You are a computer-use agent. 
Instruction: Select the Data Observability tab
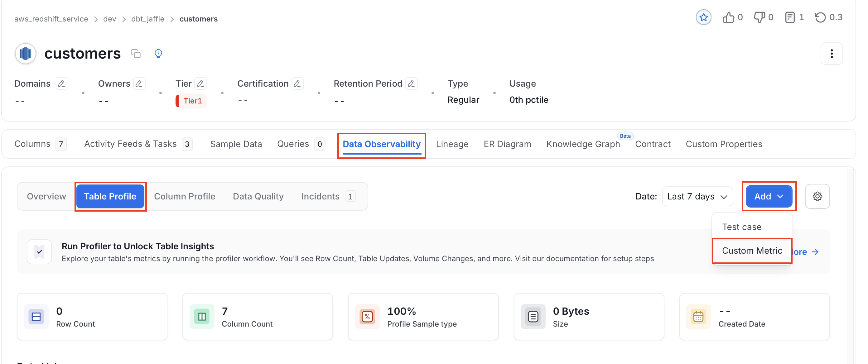(x=381, y=144)
